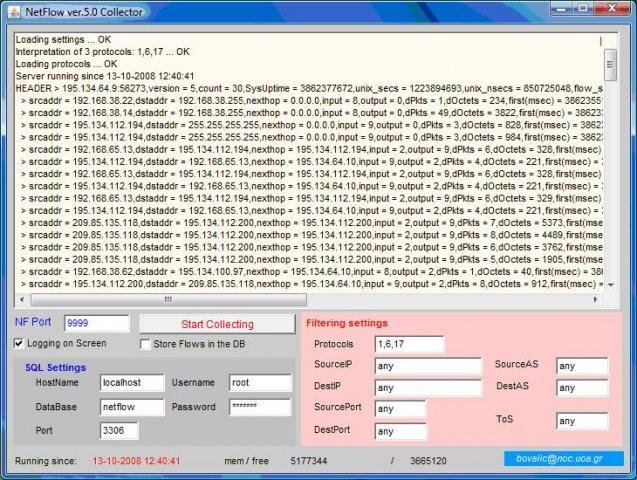The width and height of the screenshot is (637, 480).
Task: Click the red Running since timestamp
Action: (136, 461)
